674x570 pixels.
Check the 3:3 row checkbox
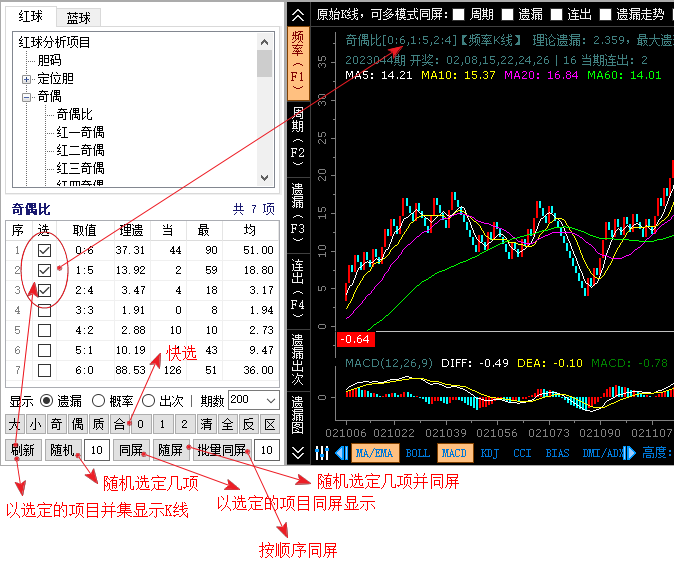pyautogui.click(x=44, y=310)
